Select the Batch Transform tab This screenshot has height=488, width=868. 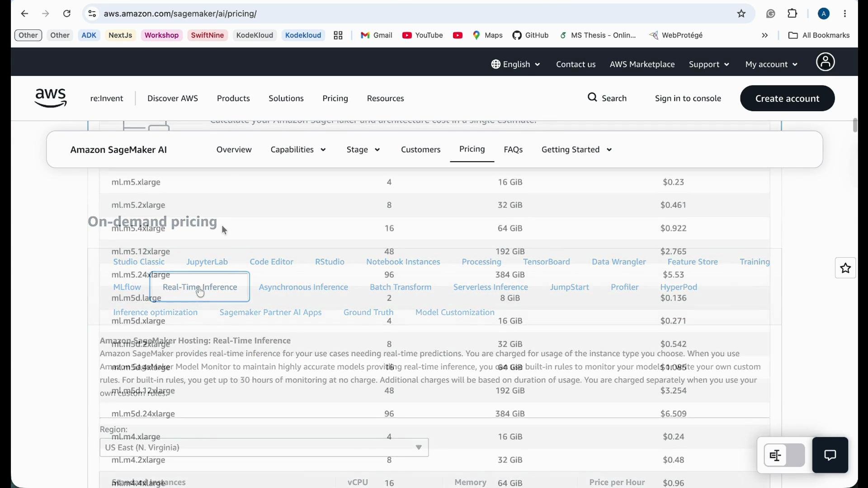pyautogui.click(x=401, y=287)
